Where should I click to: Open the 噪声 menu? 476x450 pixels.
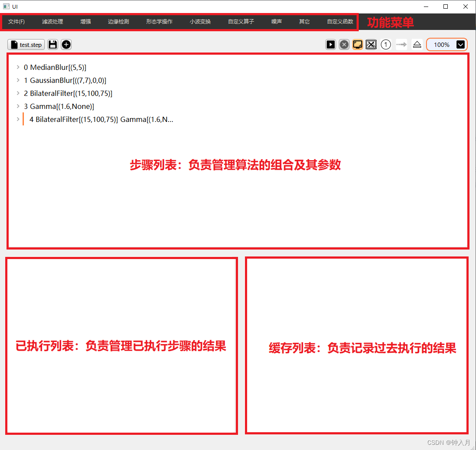[277, 22]
